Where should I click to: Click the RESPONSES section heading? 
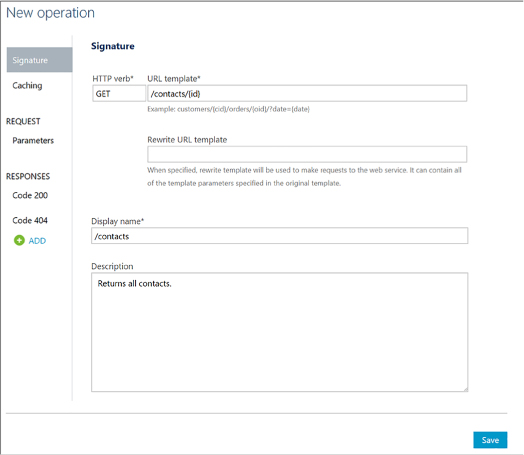28,176
